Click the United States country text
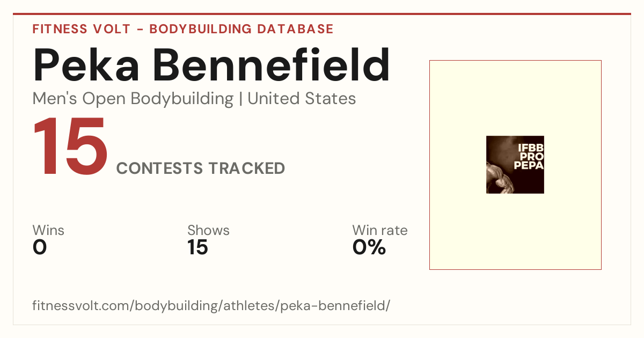Image resolution: width=644 pixels, height=338 pixels. click(302, 99)
